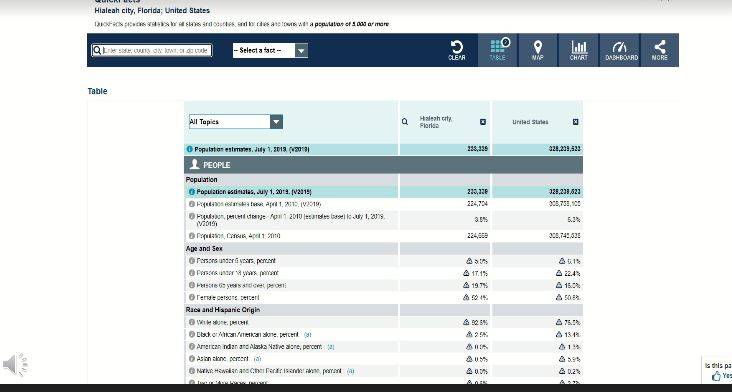Click United States percent change value 6.3%
Viewport: 732px width, 392px height.
point(575,219)
